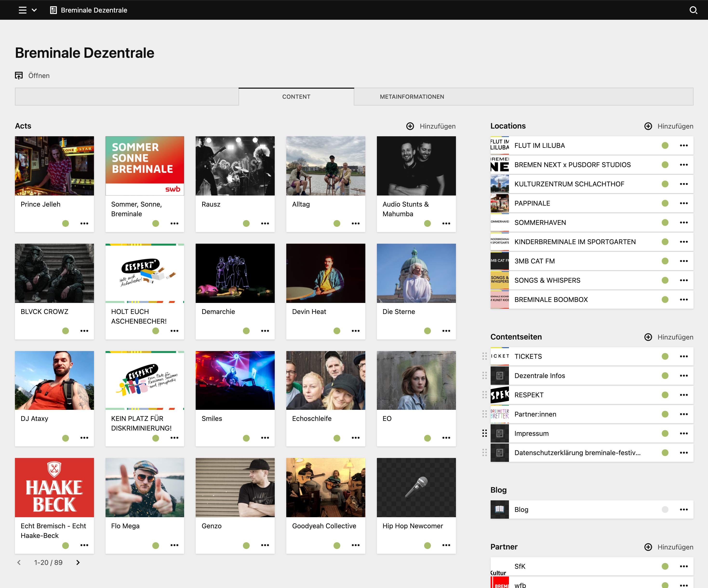Viewport: 708px width, 588px height.
Task: Switch to Metainformationen tab
Action: pyautogui.click(x=412, y=97)
